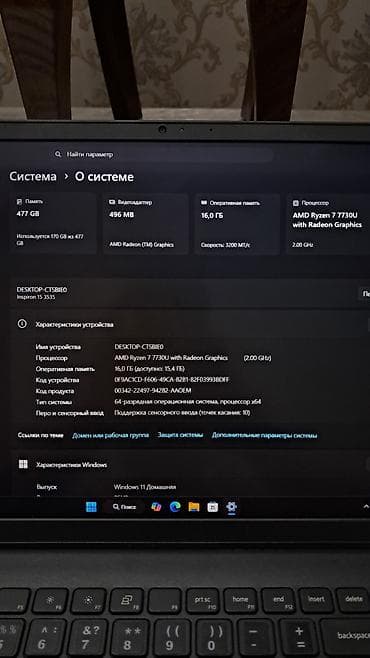Screen dimensions: 370x658
Task: Click the Найти параметр search field
Action: (x=161, y=154)
